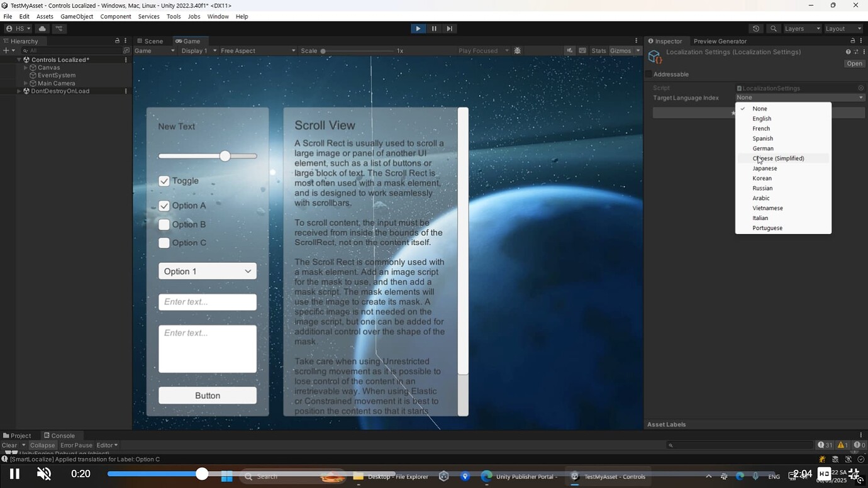This screenshot has width=868, height=488.
Task: Click the Step frame button
Action: pyautogui.click(x=449, y=28)
